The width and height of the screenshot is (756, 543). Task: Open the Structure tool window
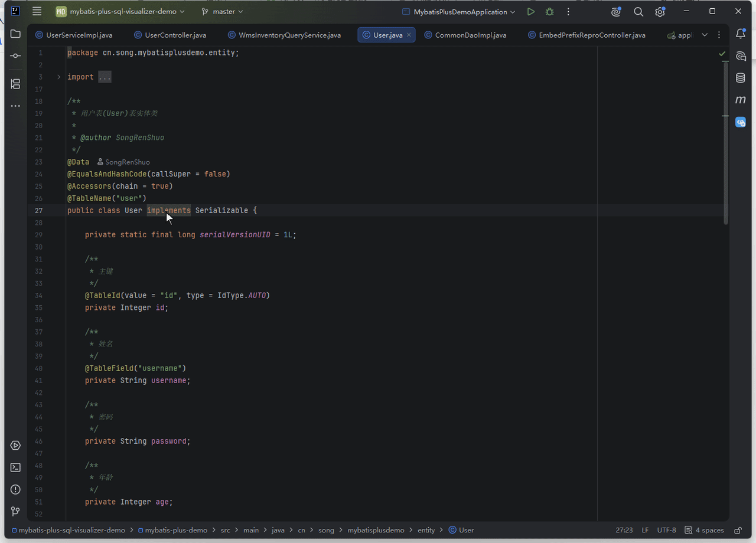point(15,84)
